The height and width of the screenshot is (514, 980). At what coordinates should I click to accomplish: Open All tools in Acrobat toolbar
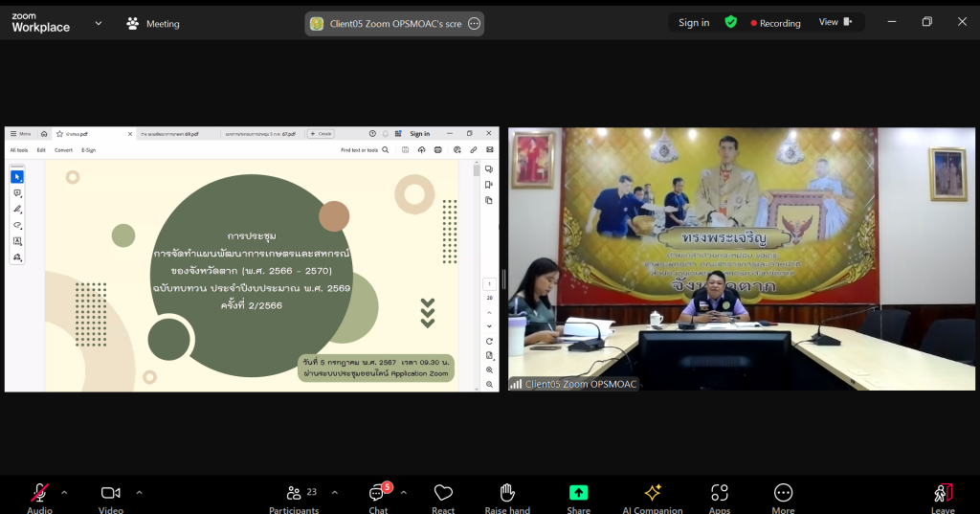click(x=19, y=150)
